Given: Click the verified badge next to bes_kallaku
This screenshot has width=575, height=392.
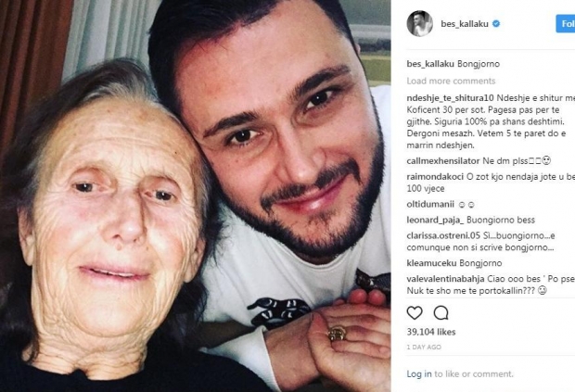Looking at the screenshot, I should (x=496, y=24).
